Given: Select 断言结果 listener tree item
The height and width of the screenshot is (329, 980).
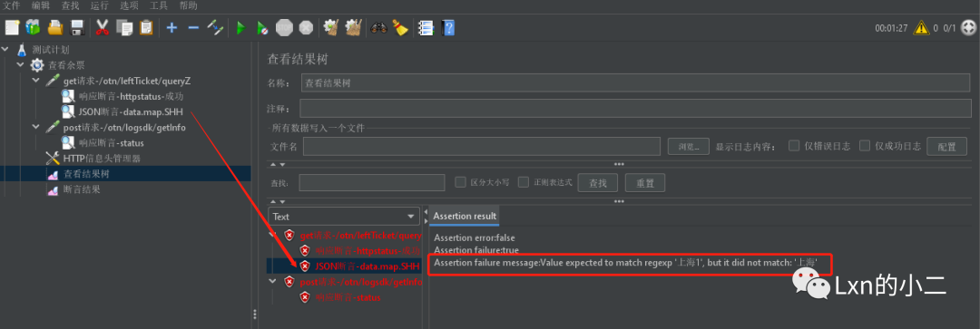Looking at the screenshot, I should coord(73,189).
